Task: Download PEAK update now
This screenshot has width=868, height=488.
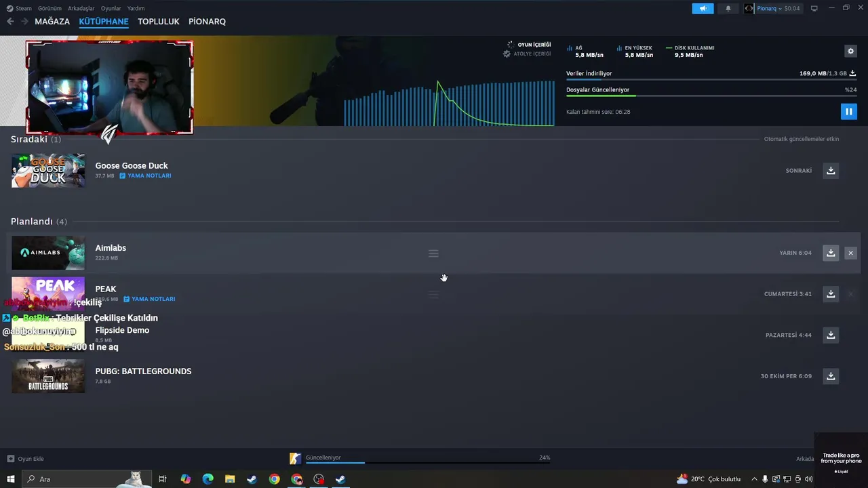Action: (831, 293)
